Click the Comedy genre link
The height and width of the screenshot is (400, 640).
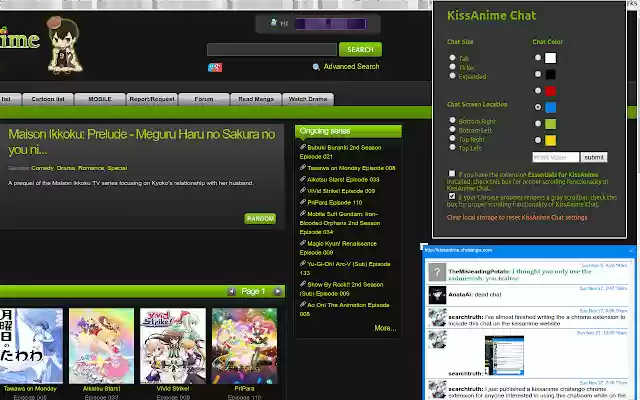(42, 168)
